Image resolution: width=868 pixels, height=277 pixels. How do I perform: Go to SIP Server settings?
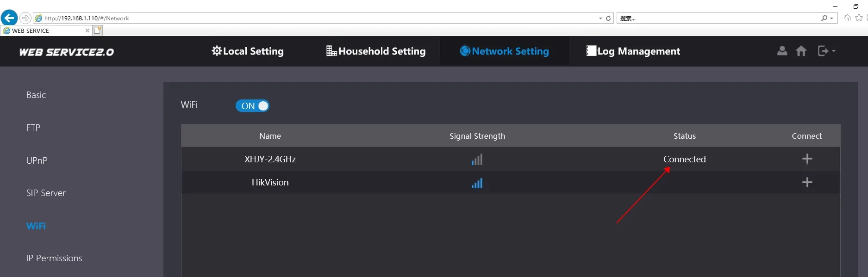tap(46, 193)
